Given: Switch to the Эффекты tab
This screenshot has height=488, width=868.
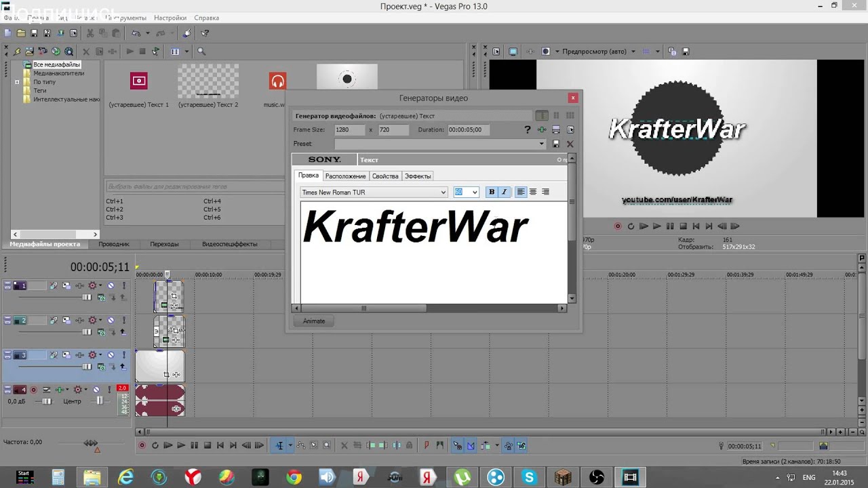Looking at the screenshot, I should 418,176.
